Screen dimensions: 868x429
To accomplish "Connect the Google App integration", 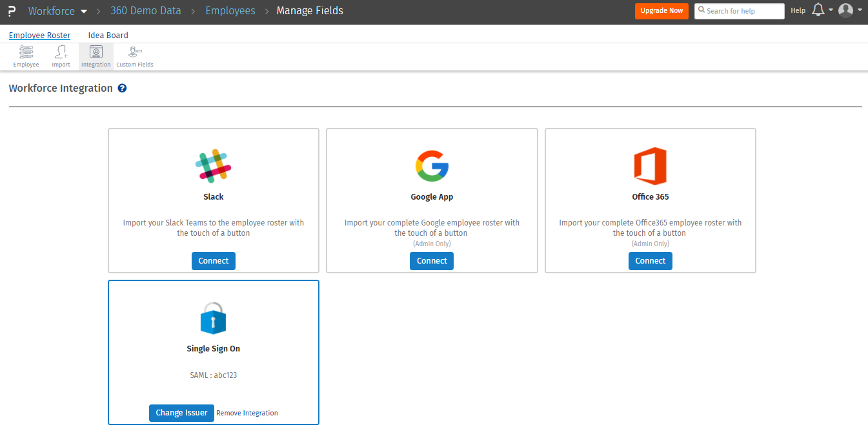I will [x=432, y=261].
